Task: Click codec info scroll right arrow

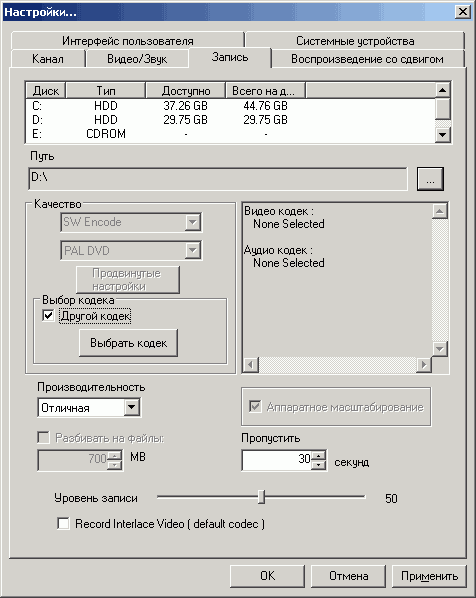Action: point(424,365)
